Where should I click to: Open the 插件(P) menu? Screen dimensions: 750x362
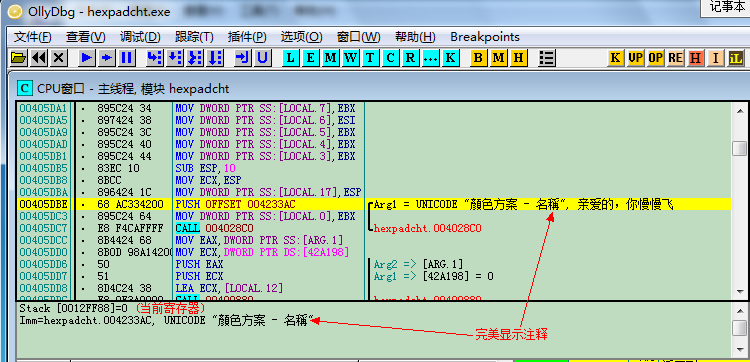[x=247, y=37]
